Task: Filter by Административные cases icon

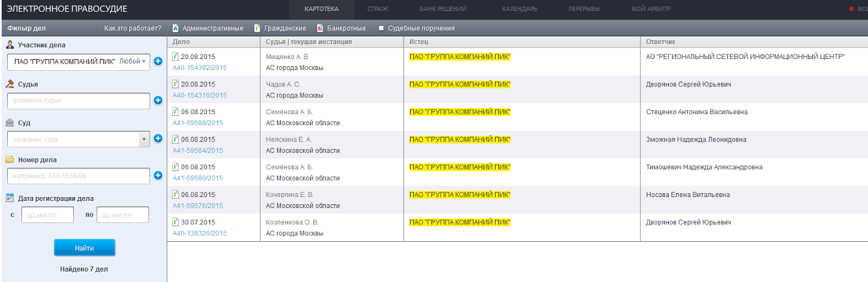Action: (x=175, y=28)
